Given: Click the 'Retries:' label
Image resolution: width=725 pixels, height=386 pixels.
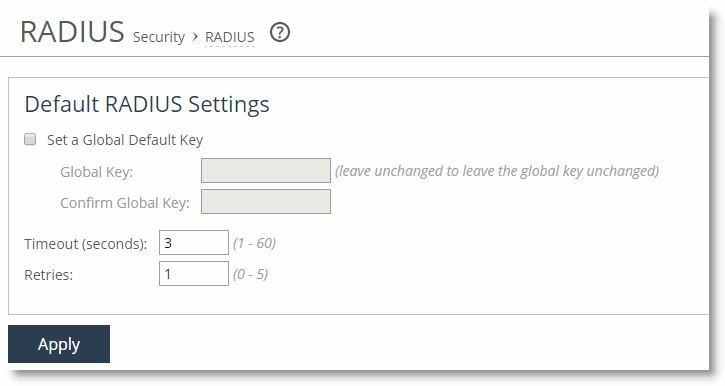Looking at the screenshot, I should 49,275.
